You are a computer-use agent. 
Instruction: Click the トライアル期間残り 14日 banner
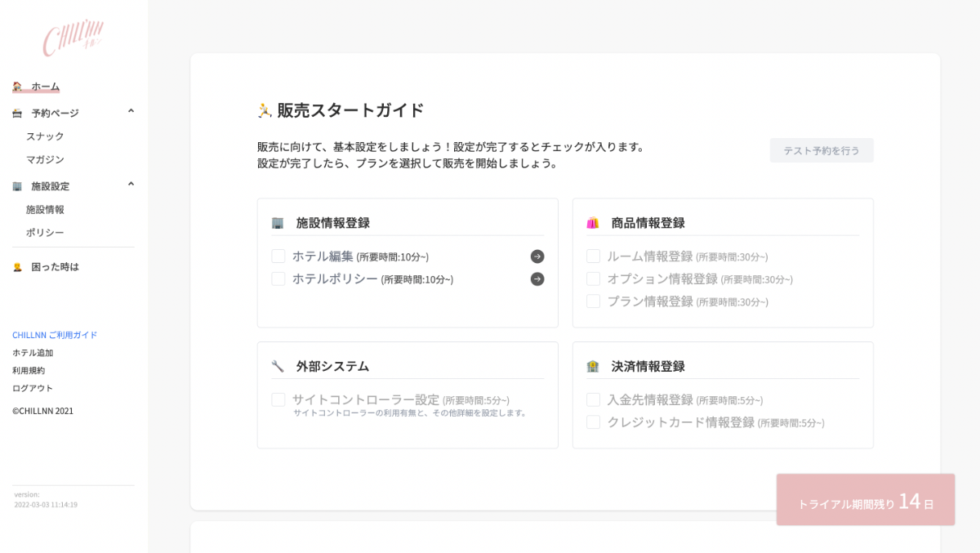point(865,500)
